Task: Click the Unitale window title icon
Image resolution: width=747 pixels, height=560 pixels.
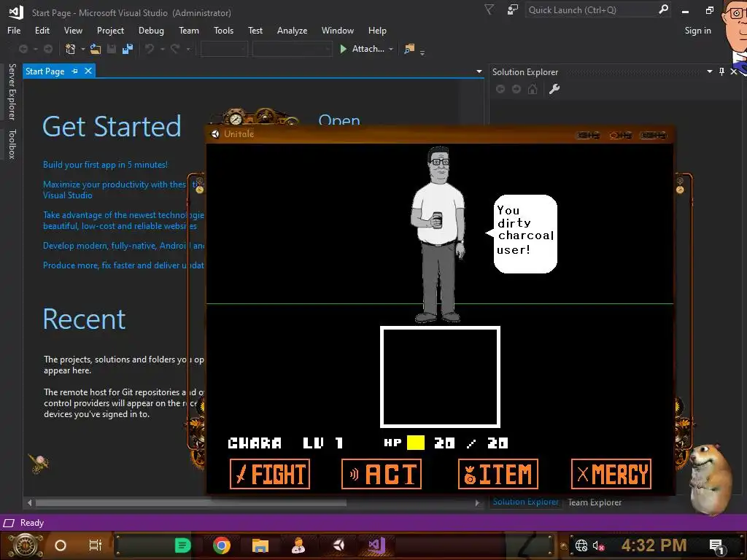Action: [x=215, y=134]
